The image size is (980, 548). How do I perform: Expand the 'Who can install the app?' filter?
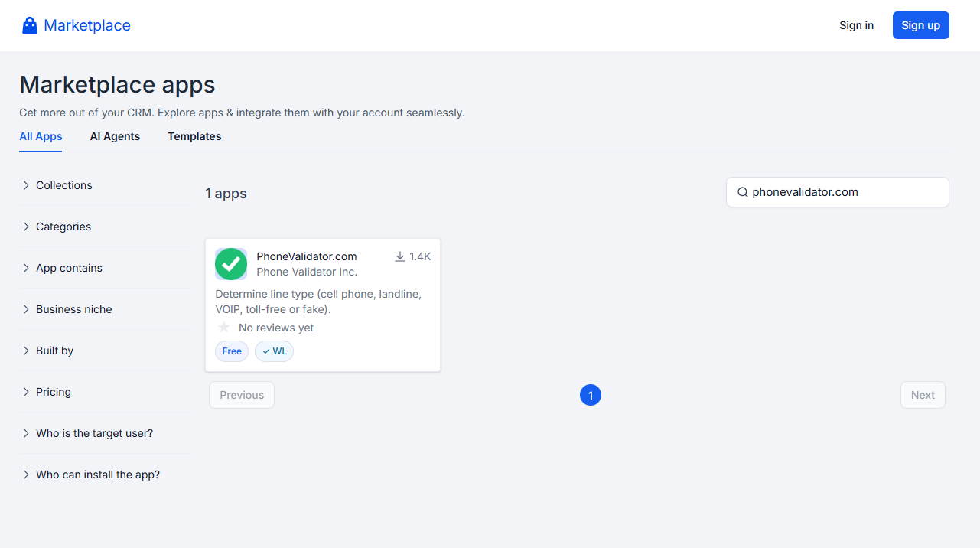click(x=104, y=475)
